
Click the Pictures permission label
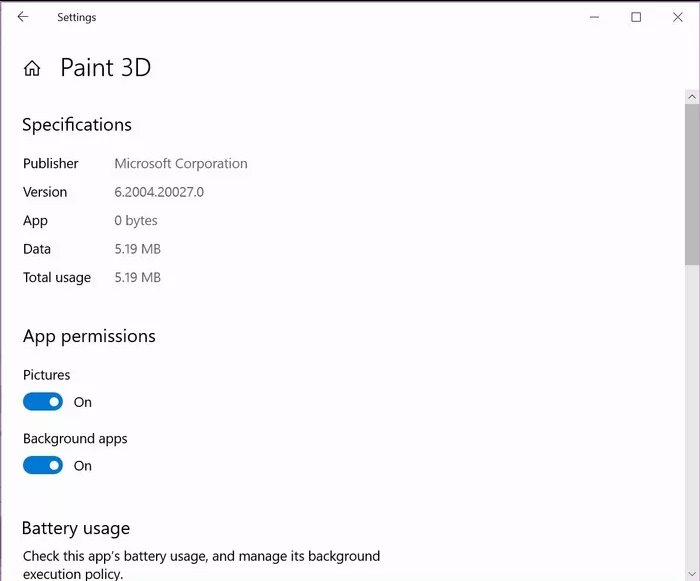tap(46, 375)
